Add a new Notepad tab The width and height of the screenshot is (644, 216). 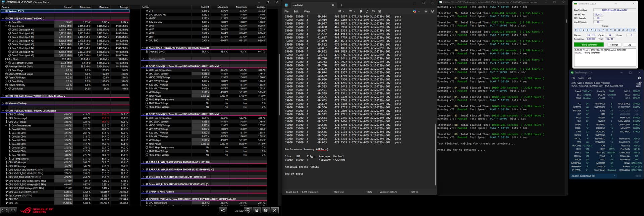click(x=341, y=5)
